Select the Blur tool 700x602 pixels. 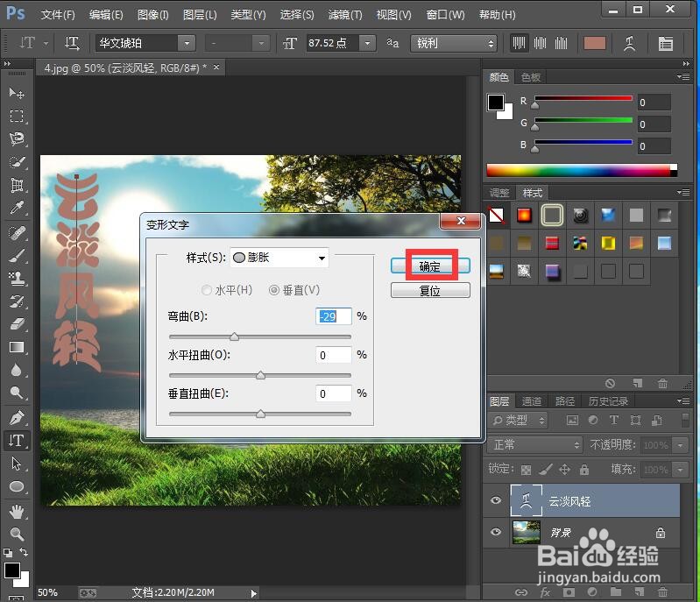click(17, 370)
